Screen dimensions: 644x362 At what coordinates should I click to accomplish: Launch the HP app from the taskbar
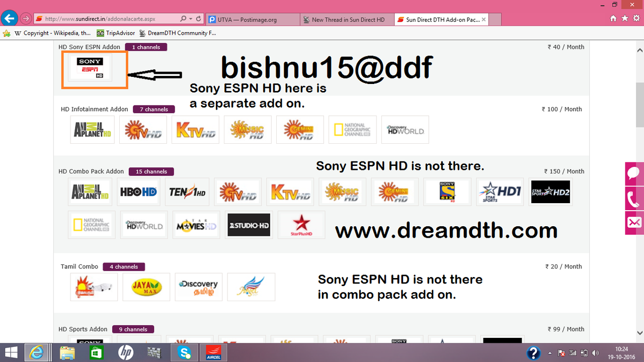[x=125, y=352]
